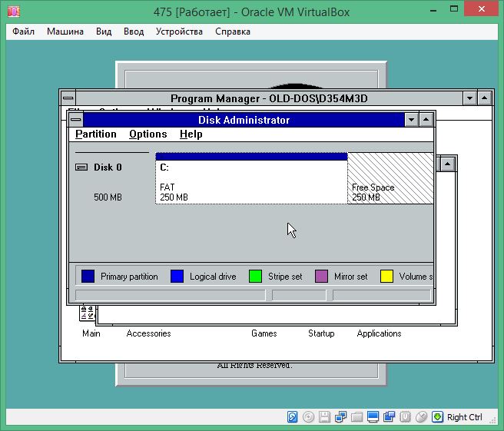Open the Файл menu
Image resolution: width=504 pixels, height=431 pixels.
tap(23, 31)
